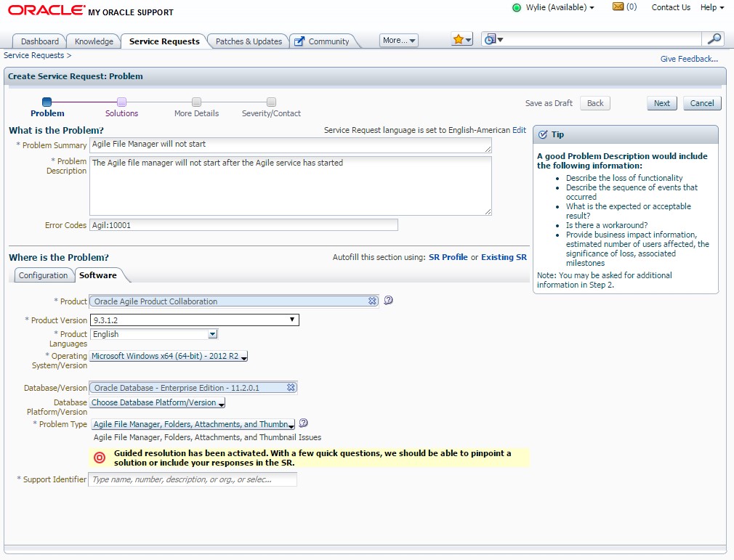The width and height of the screenshot is (734, 560).
Task: Click the search magnifier icon
Action: coord(714,38)
